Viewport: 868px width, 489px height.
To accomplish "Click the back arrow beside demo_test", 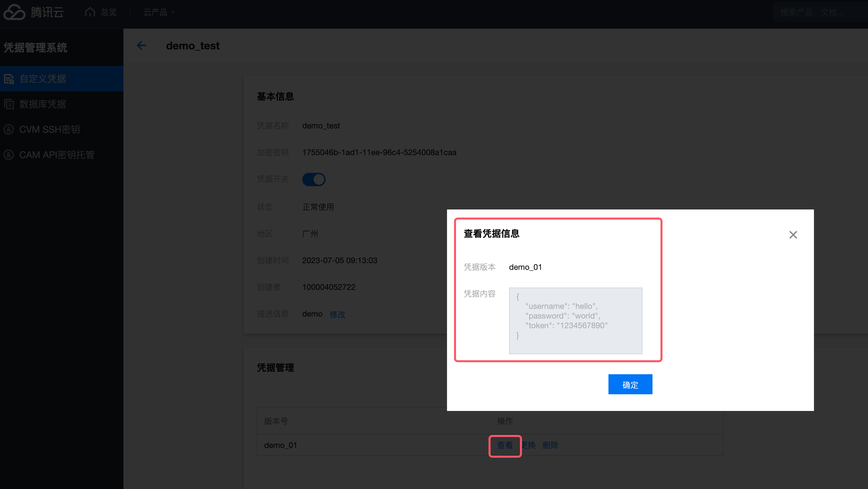I will (141, 45).
